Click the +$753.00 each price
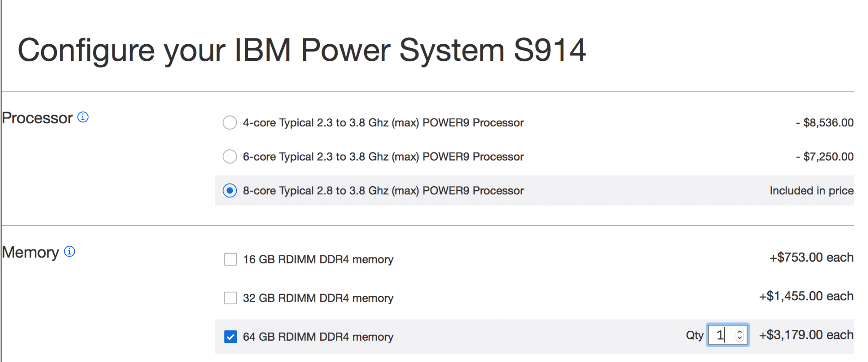This screenshot has width=868, height=362. (x=812, y=257)
